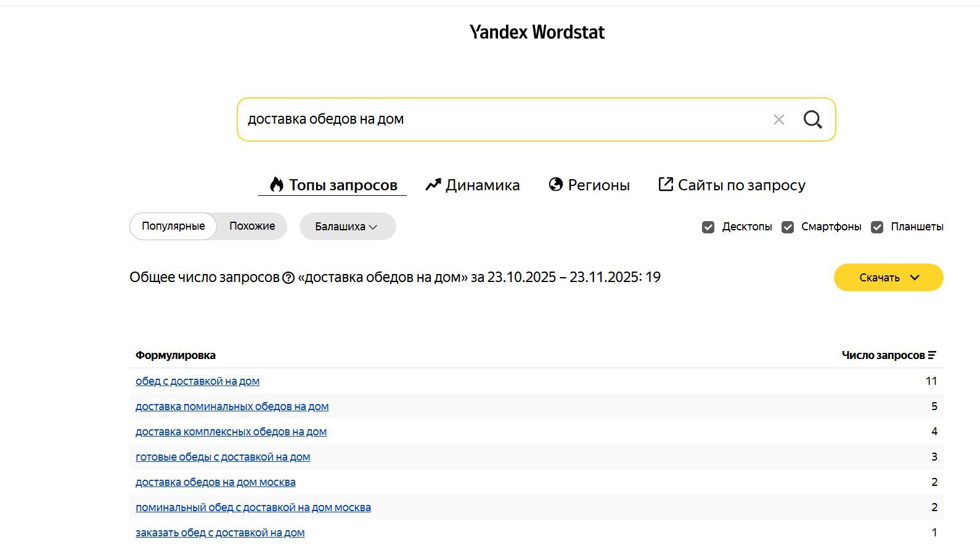This screenshot has height=545, width=980.
Task: Click the question mark help icon
Action: click(x=288, y=278)
